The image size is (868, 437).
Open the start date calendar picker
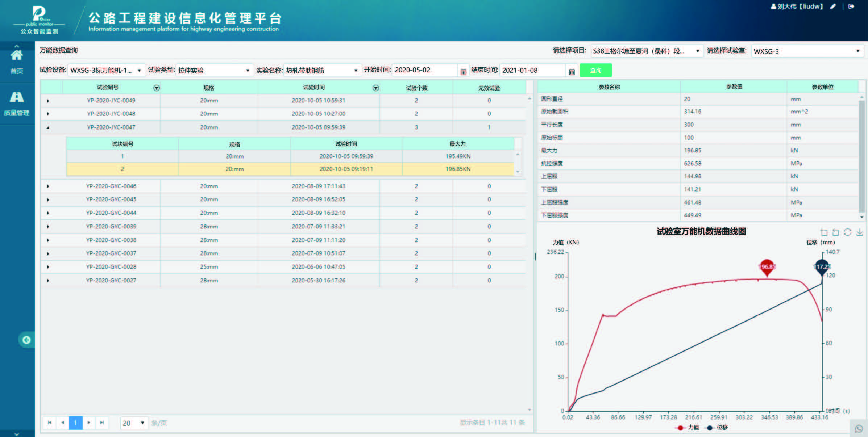[x=463, y=72]
